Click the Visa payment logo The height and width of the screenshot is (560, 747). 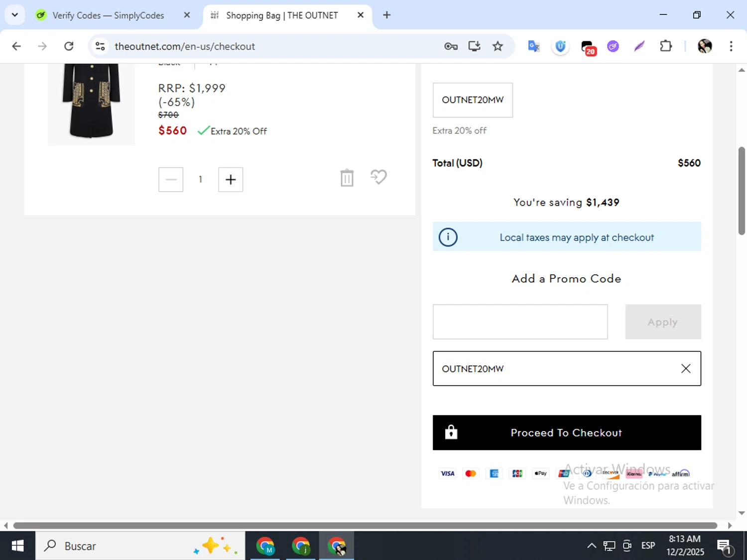click(x=448, y=473)
